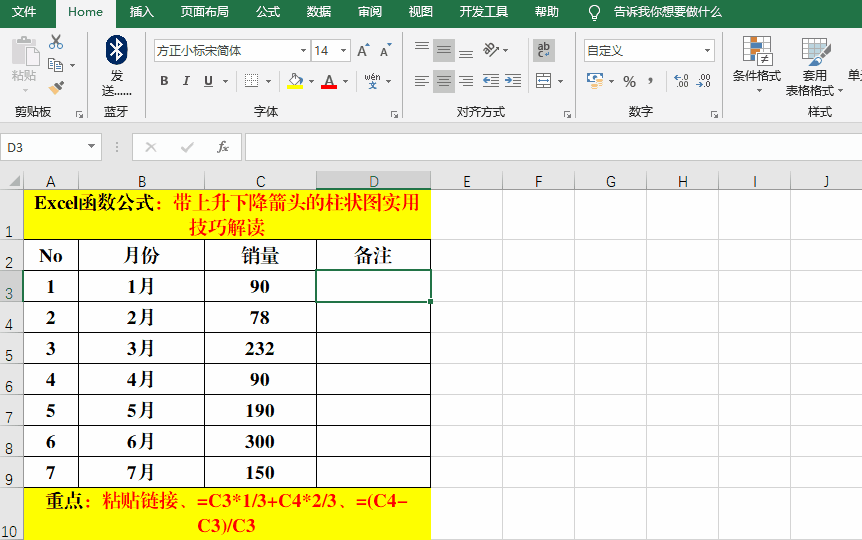This screenshot has width=862, height=540.
Task: Toggle center horizontal alignment
Action: click(444, 81)
